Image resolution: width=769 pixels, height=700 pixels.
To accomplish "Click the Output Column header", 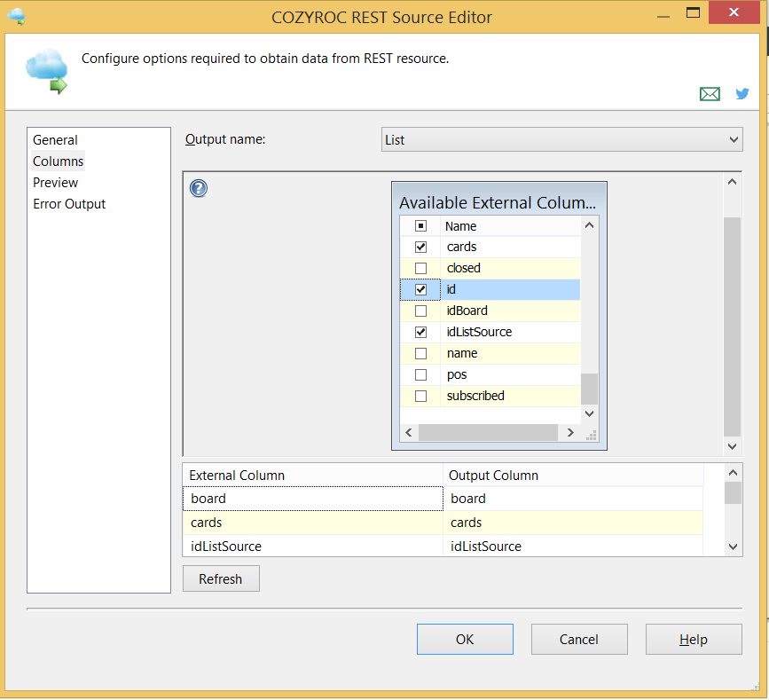I will 573,475.
